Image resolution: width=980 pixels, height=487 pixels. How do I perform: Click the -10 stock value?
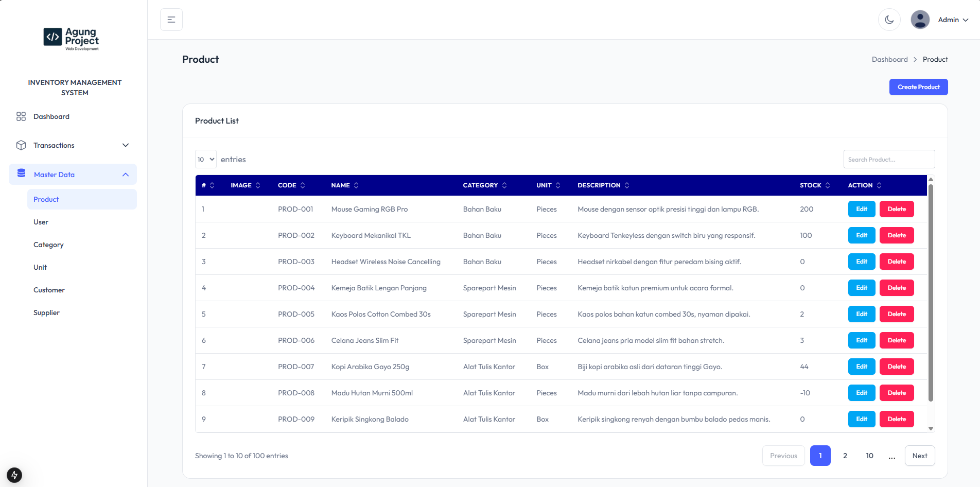pyautogui.click(x=805, y=393)
